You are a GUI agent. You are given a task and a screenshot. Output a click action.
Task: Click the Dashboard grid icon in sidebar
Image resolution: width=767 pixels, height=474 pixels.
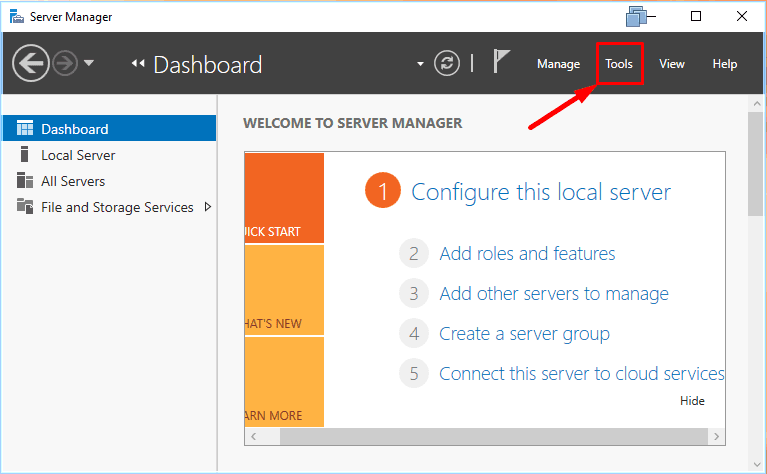click(25, 128)
